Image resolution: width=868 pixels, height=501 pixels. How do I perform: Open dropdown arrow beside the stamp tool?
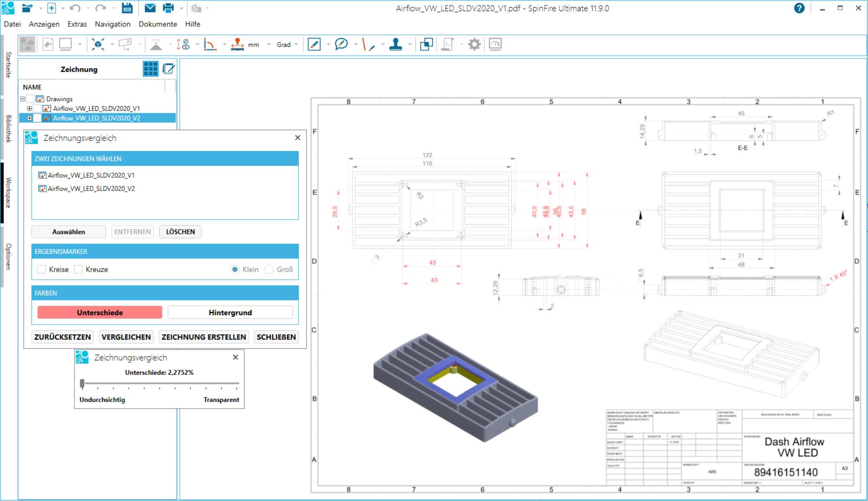(x=409, y=44)
